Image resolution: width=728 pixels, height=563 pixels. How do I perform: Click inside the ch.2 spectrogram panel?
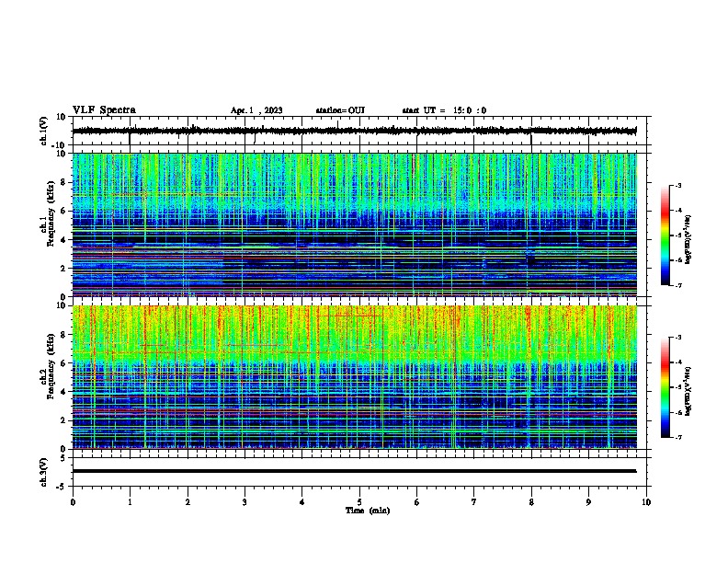(355, 377)
